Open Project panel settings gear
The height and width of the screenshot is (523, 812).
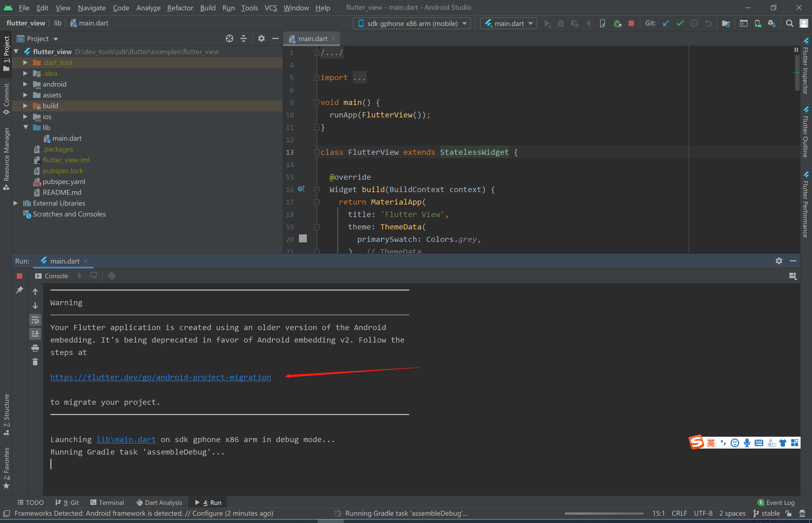pyautogui.click(x=261, y=39)
